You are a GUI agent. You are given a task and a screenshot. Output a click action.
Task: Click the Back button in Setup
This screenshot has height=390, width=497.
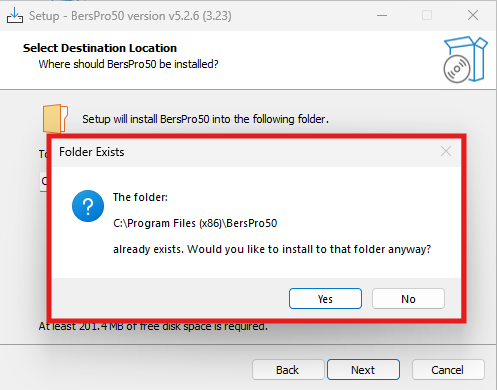(x=288, y=370)
